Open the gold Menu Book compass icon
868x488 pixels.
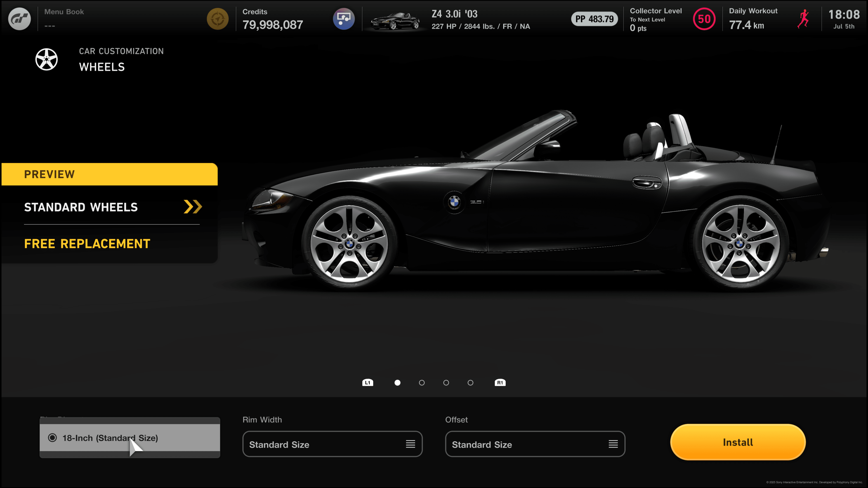pyautogui.click(x=218, y=19)
